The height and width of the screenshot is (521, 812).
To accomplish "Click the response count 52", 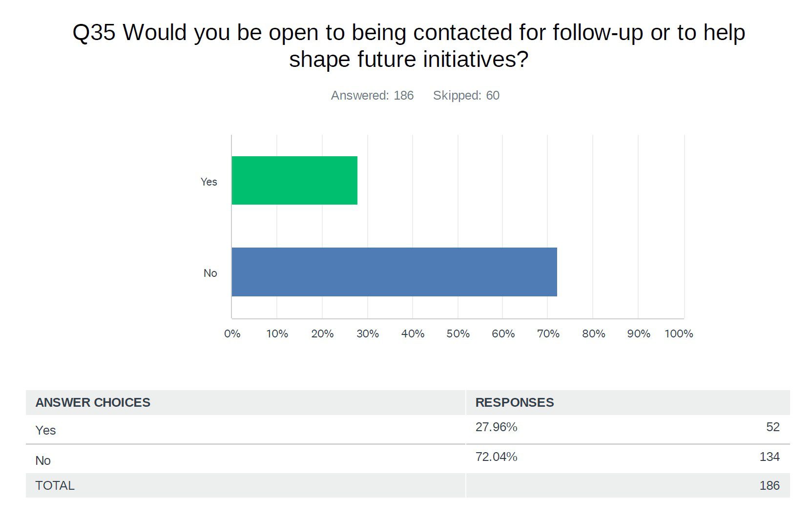I will click(x=772, y=427).
